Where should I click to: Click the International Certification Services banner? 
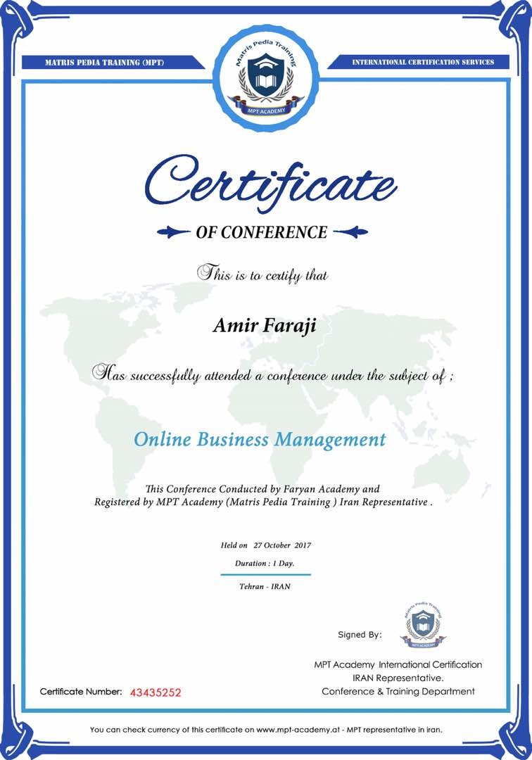[x=423, y=62]
